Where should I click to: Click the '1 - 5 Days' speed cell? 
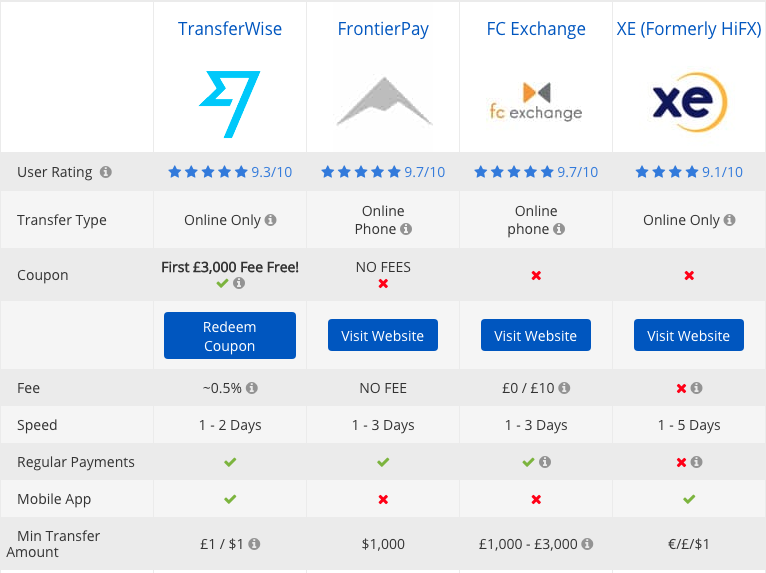(689, 425)
